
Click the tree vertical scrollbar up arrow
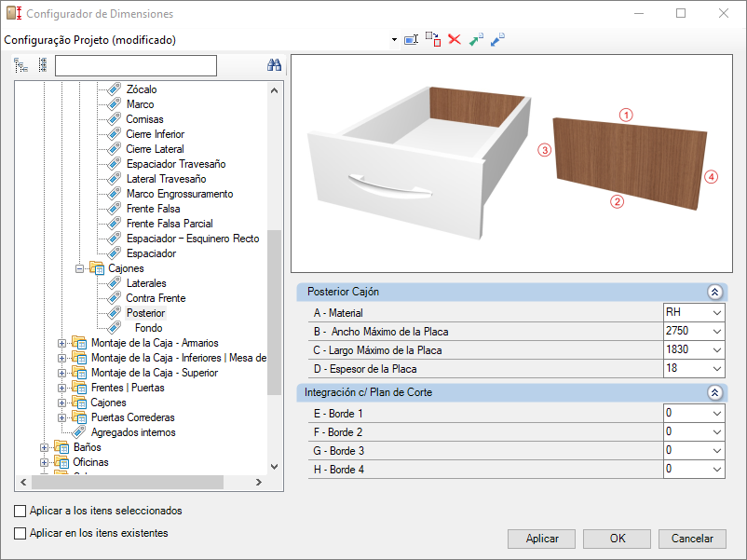(x=275, y=90)
